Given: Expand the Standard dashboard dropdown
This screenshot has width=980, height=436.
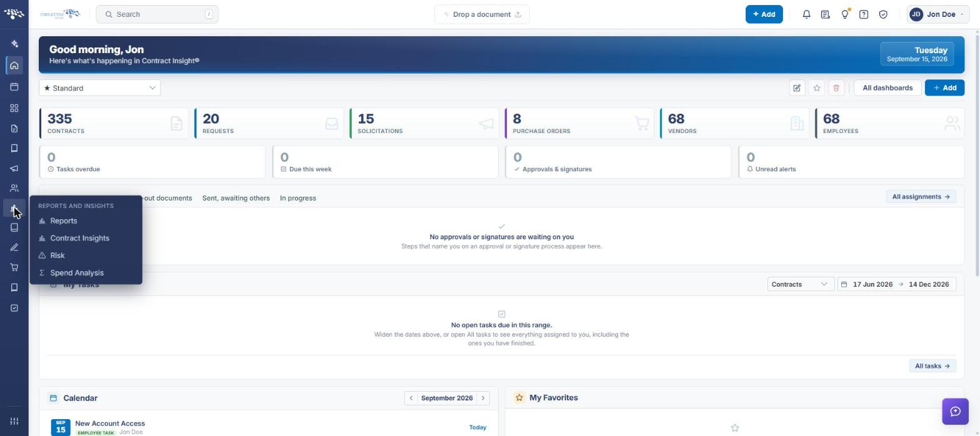Looking at the screenshot, I should pos(99,88).
